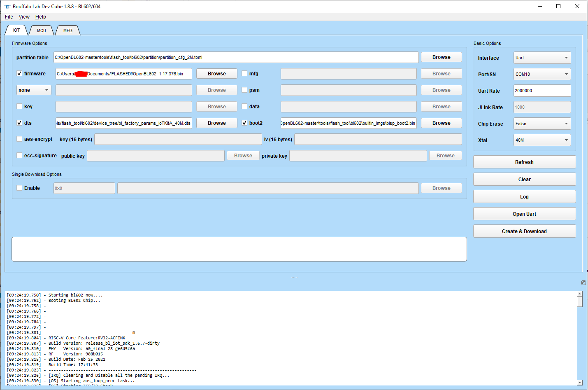This screenshot has height=390, width=588.
Task: Click the 'Starting aos_loop_proc task' log line
Action: coord(71,381)
